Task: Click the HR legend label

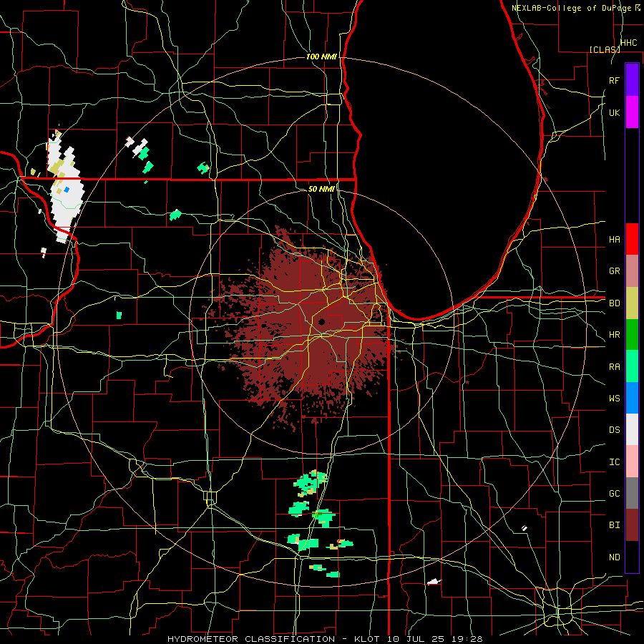Action: pos(614,335)
